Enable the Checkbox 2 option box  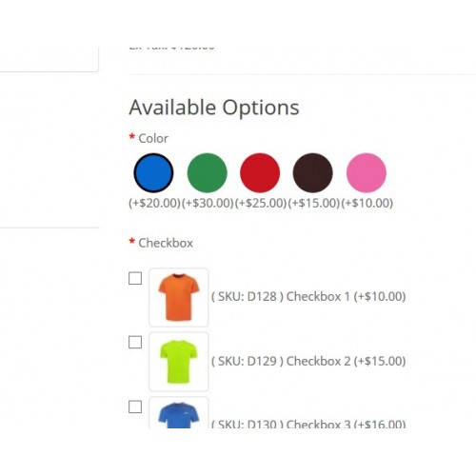(x=135, y=343)
